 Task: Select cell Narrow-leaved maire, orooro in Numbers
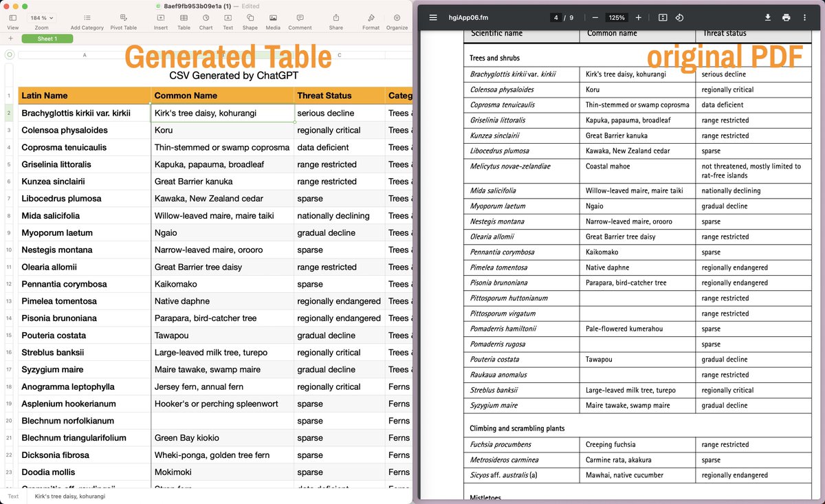[x=223, y=250]
